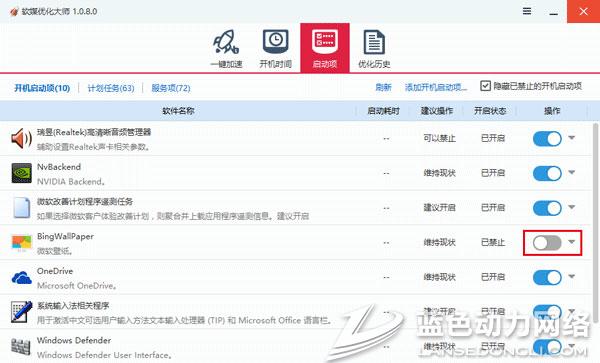The width and height of the screenshot is (600, 363).
Task: Open the hamburger menu in title bar
Action: coord(527,11)
